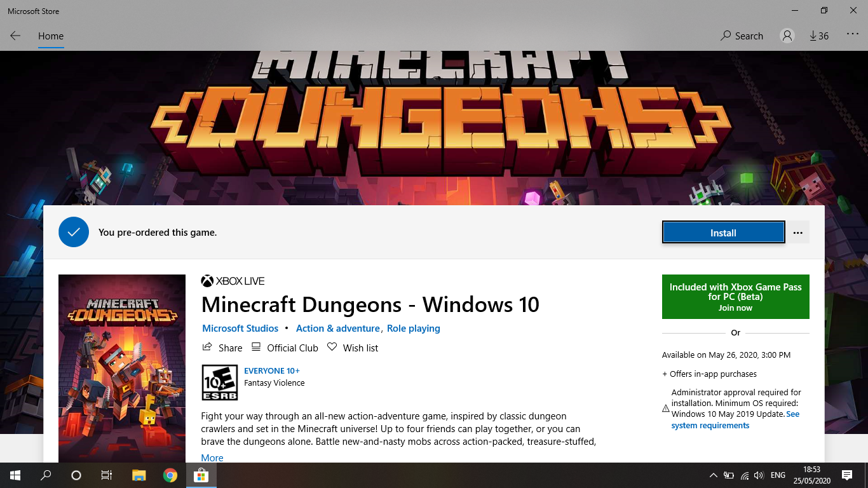
Task: Open the clock showing 18:53
Action: pos(811,475)
